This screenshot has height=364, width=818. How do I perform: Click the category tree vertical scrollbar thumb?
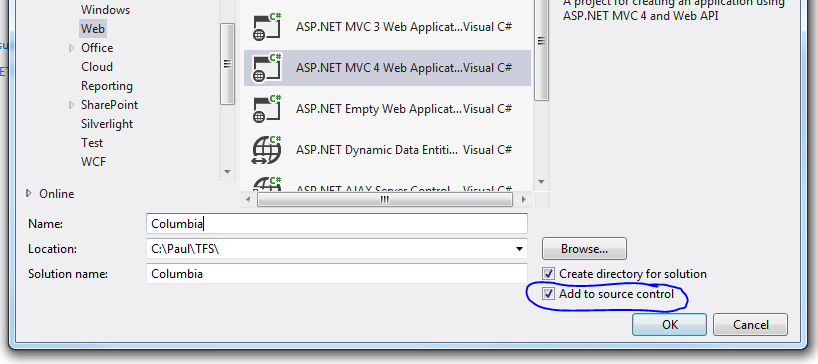click(x=227, y=64)
